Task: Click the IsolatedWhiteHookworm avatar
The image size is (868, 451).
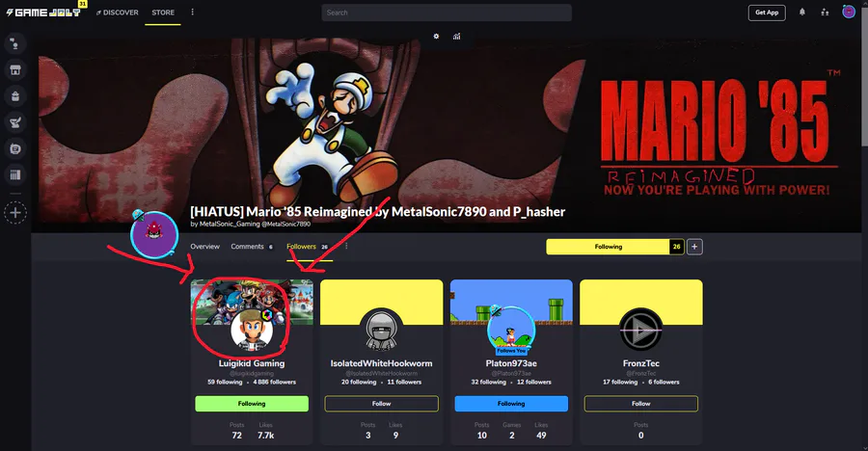Action: click(381, 331)
